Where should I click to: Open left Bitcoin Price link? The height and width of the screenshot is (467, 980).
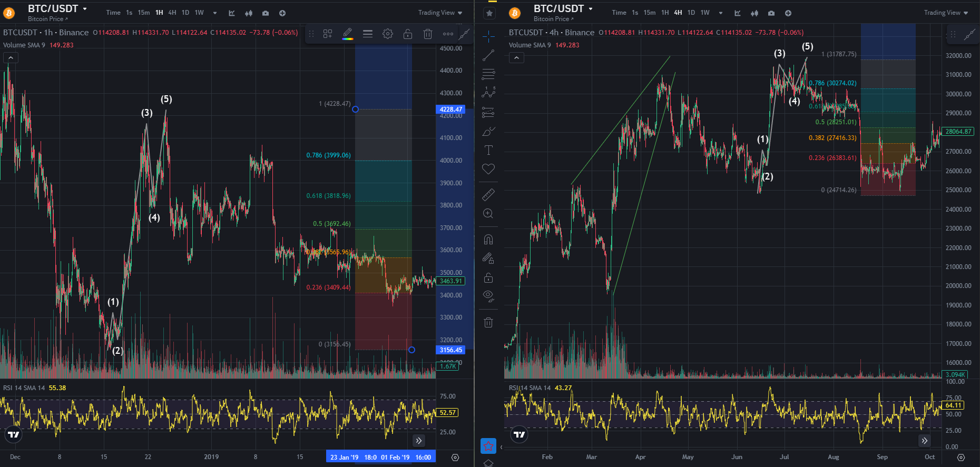click(x=47, y=19)
